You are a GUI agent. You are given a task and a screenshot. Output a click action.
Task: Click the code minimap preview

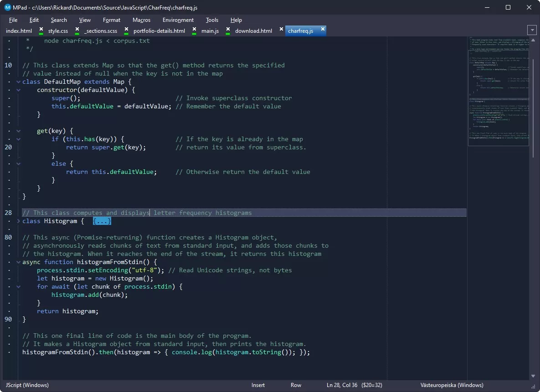(x=499, y=91)
